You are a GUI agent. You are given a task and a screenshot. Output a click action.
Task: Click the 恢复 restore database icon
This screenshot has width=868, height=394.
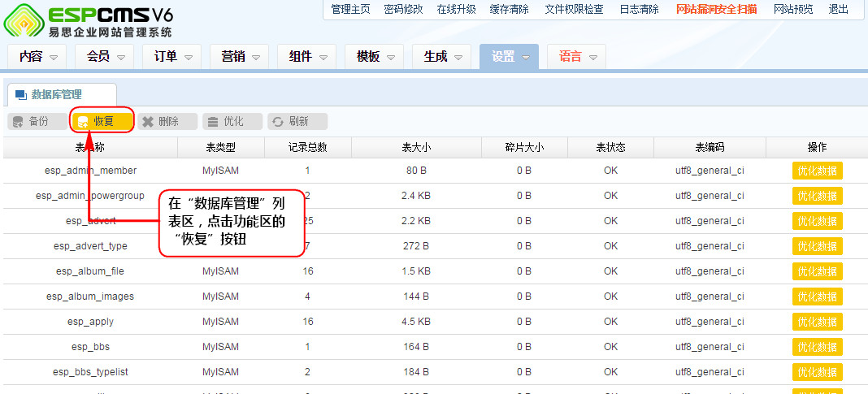click(x=83, y=122)
